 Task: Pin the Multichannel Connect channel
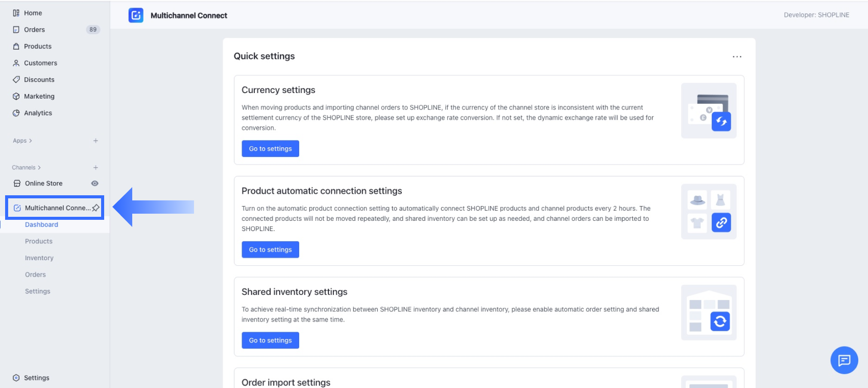click(x=95, y=208)
